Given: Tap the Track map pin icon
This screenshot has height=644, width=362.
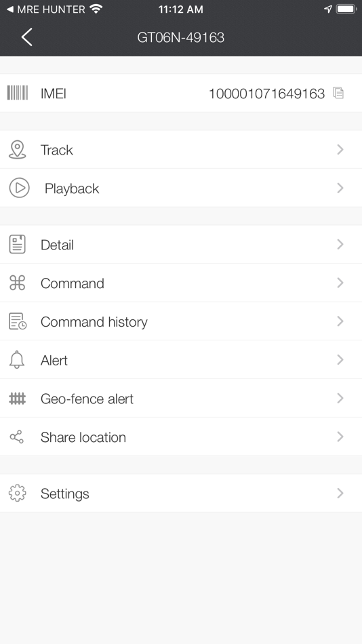Looking at the screenshot, I should coord(17,150).
